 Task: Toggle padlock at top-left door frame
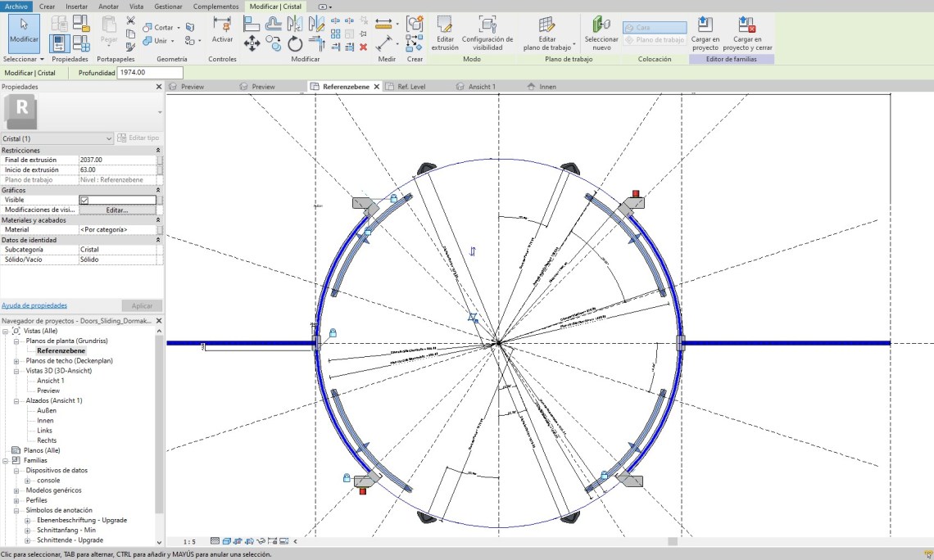click(393, 198)
